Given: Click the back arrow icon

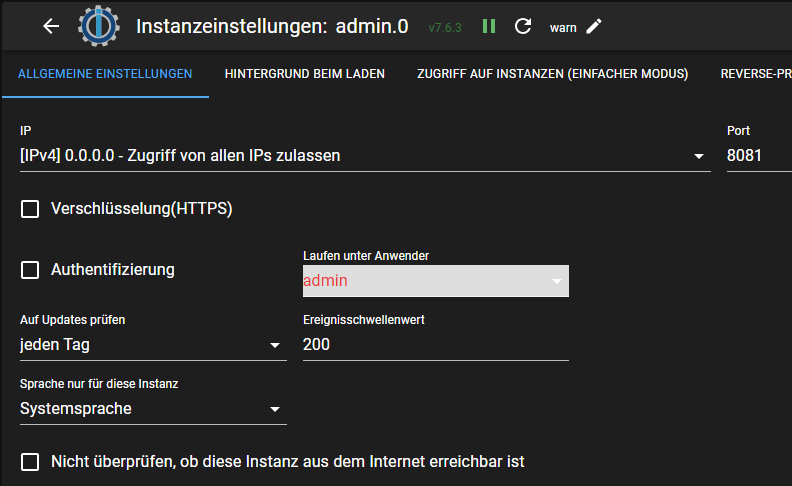Looking at the screenshot, I should pos(52,27).
